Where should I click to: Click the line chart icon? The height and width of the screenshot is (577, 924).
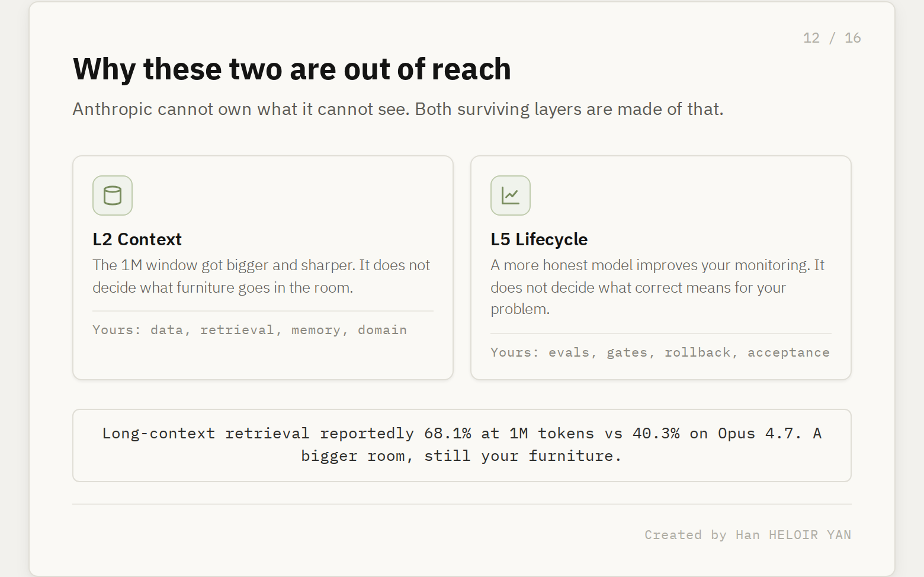coord(511,195)
